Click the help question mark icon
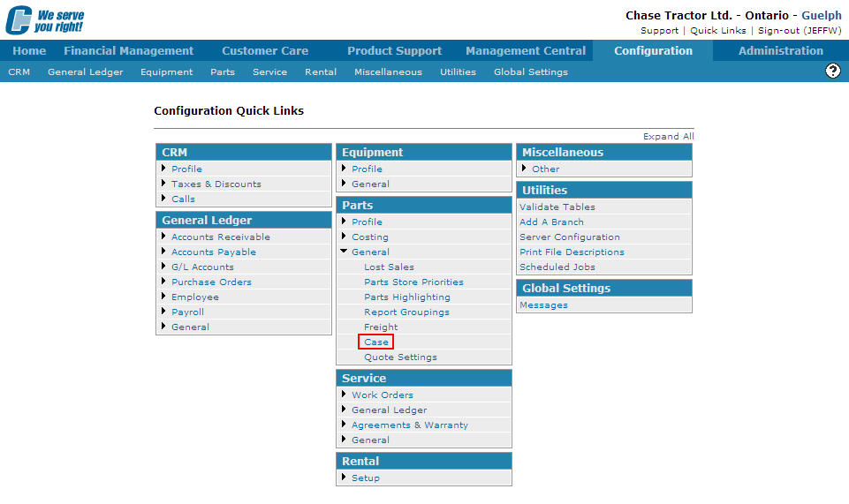The image size is (849, 504). pyautogui.click(x=832, y=71)
